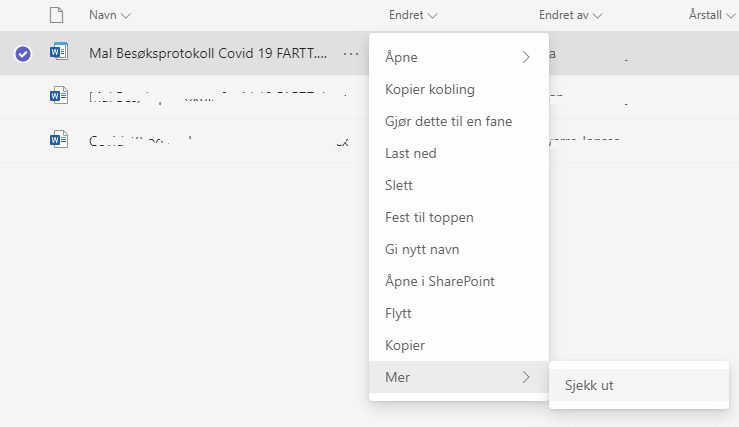The height and width of the screenshot is (427, 739).
Task: Expand the Åpne submenu arrow
Action: click(x=526, y=57)
